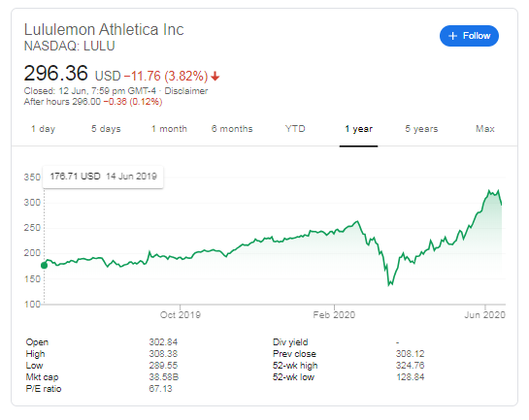The image size is (529, 420).
Task: Click the plus icon in Follow button
Action: click(452, 36)
